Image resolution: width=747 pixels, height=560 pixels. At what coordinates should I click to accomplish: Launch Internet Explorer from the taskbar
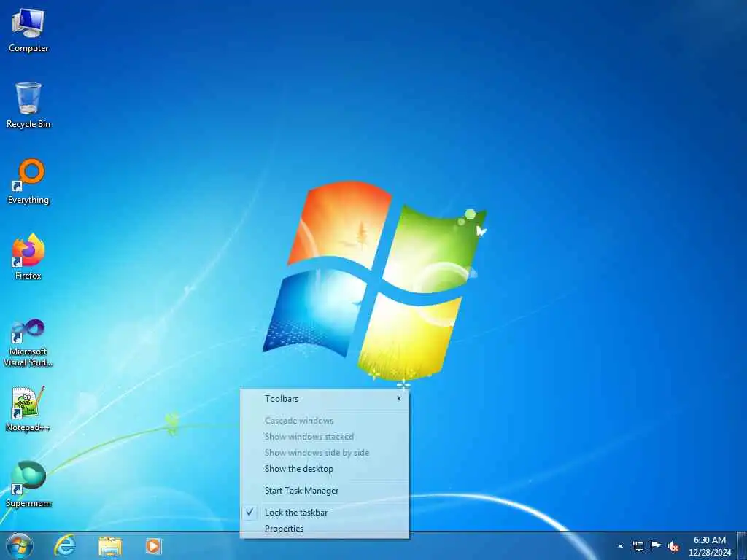click(x=64, y=546)
